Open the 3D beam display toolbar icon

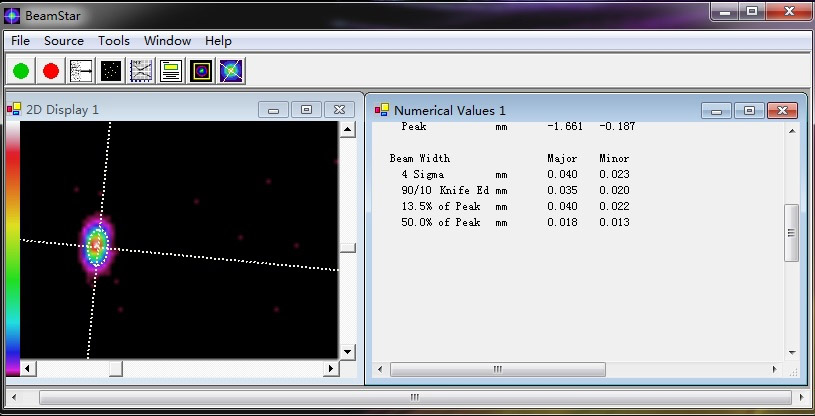pos(231,71)
